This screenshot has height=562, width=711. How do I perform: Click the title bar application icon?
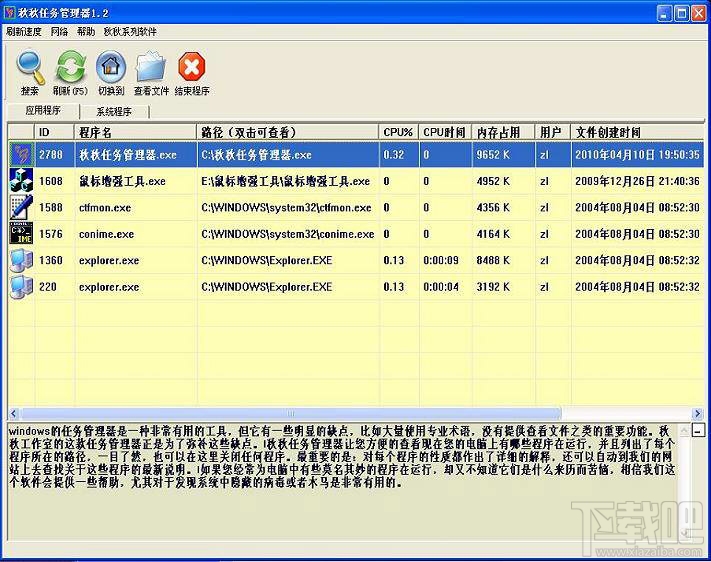pos(10,13)
